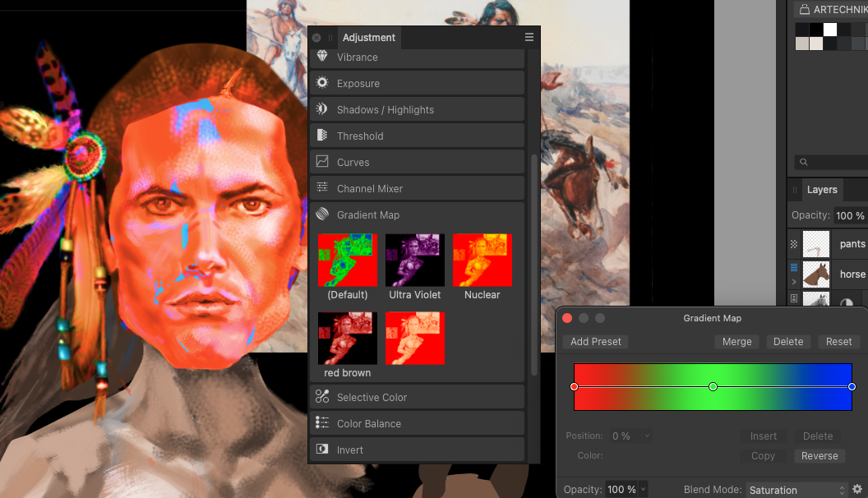This screenshot has height=498, width=868.
Task: Choose the Shadows / Highlights adjustment entry
Action: point(418,109)
